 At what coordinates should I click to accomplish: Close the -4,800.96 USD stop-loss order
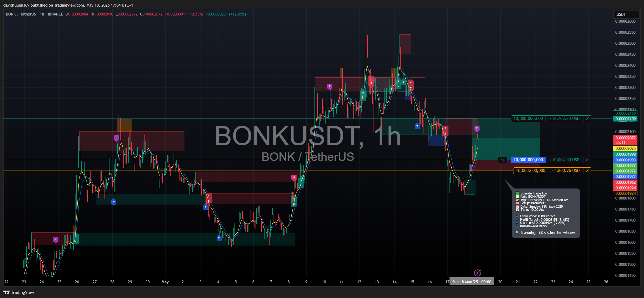point(587,171)
